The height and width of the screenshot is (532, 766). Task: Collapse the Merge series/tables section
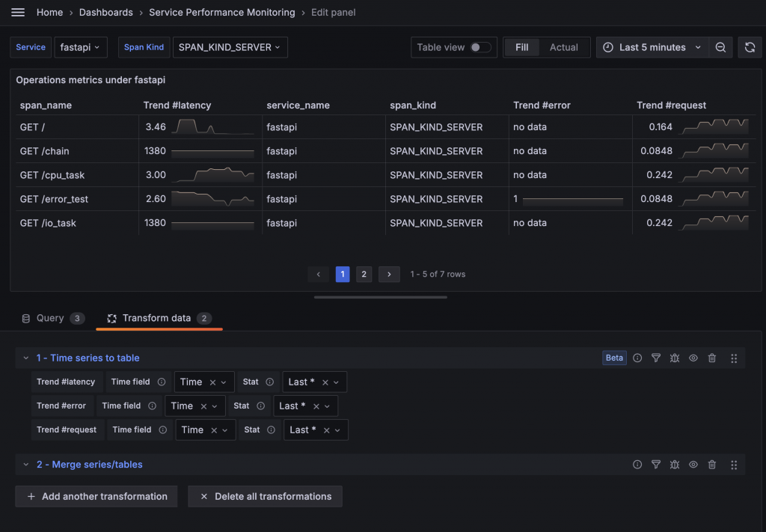pyautogui.click(x=26, y=465)
